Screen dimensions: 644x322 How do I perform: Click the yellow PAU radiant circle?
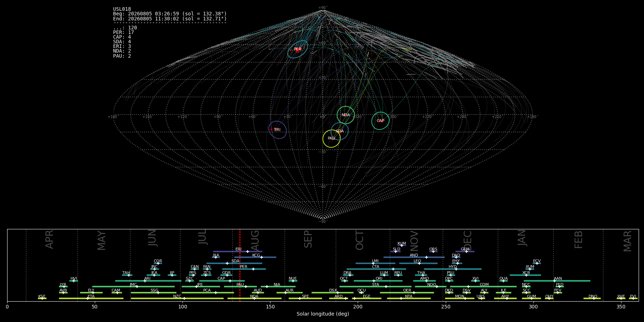pyautogui.click(x=331, y=138)
